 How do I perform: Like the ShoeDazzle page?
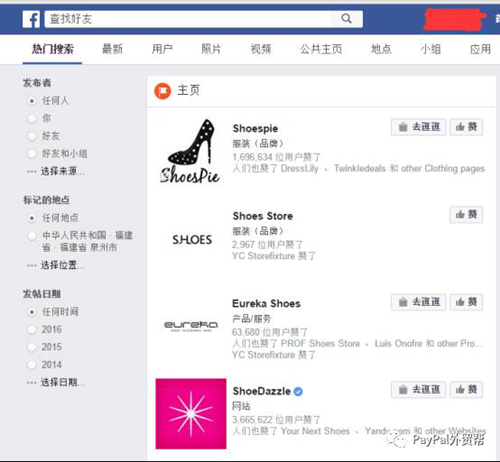tap(466, 390)
